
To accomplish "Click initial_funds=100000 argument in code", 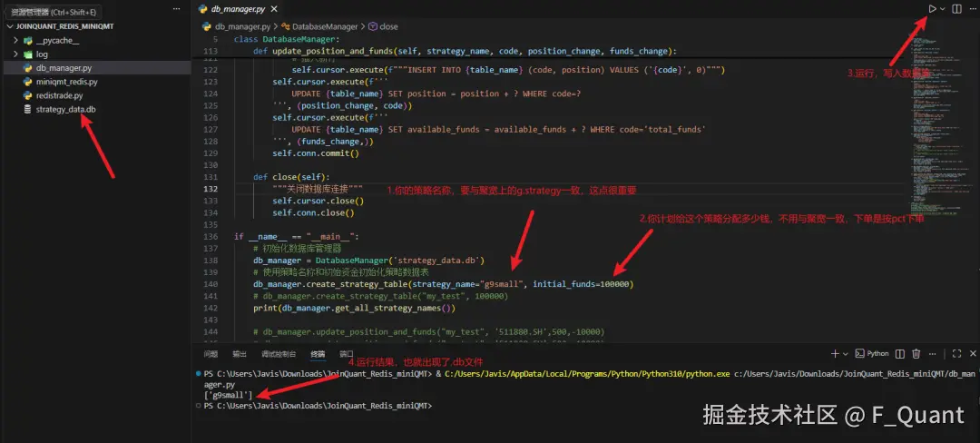I will click(581, 283).
